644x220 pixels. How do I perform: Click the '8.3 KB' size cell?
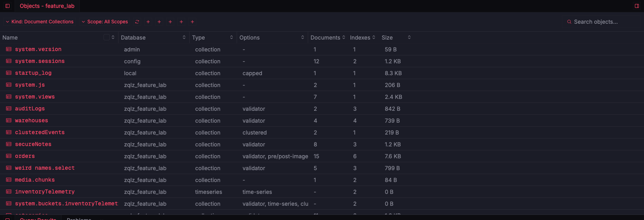coord(394,73)
